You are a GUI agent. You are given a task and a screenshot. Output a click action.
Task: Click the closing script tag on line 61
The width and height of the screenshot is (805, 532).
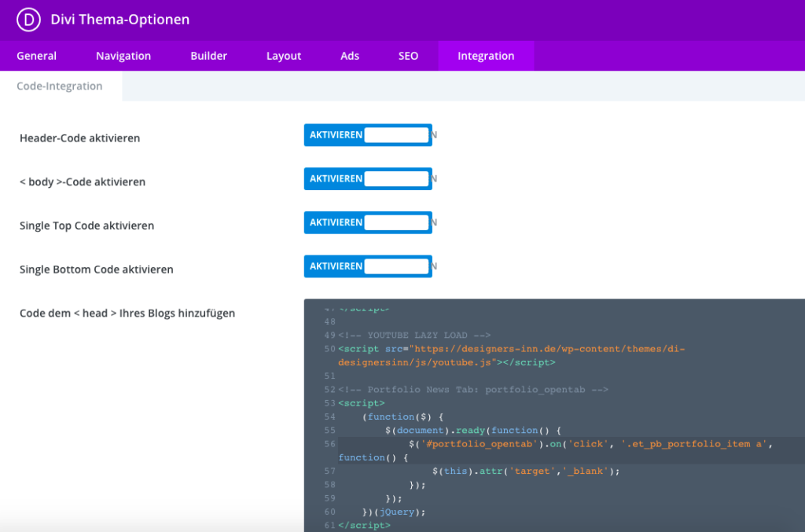point(365,526)
